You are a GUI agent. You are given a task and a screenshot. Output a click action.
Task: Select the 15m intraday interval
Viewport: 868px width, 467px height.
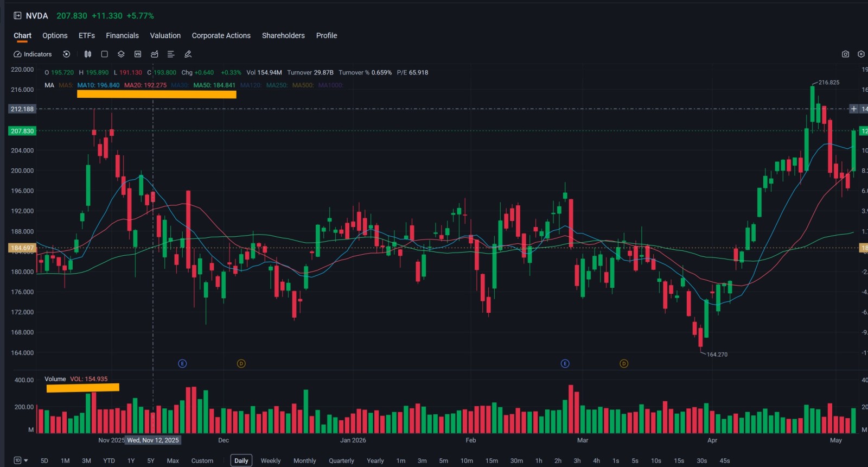pyautogui.click(x=492, y=460)
